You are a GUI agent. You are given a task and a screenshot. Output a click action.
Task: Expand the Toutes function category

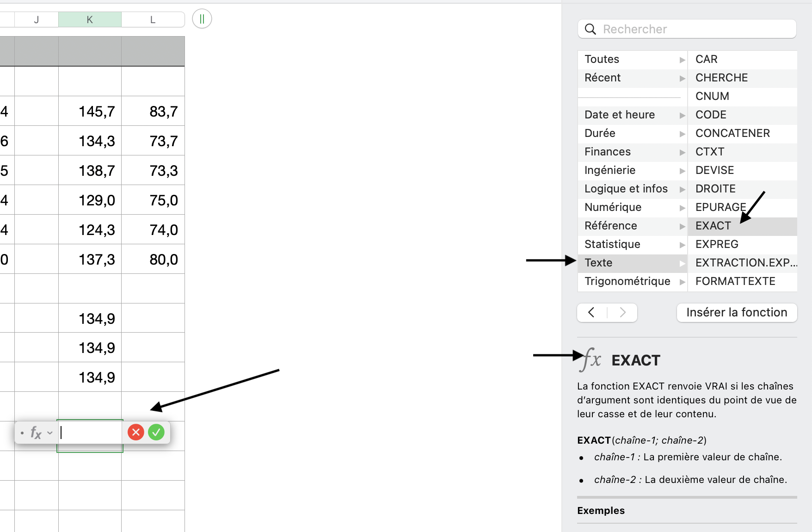(682, 60)
